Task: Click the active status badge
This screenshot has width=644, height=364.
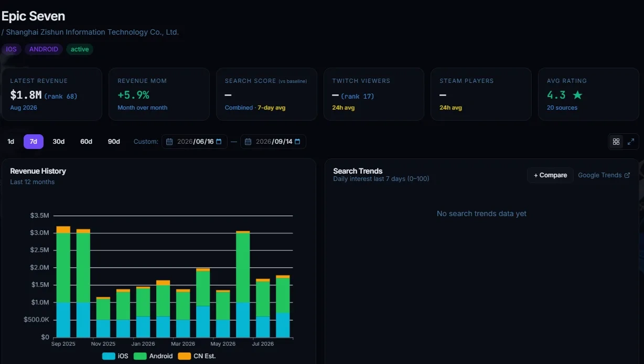Action: click(x=80, y=49)
